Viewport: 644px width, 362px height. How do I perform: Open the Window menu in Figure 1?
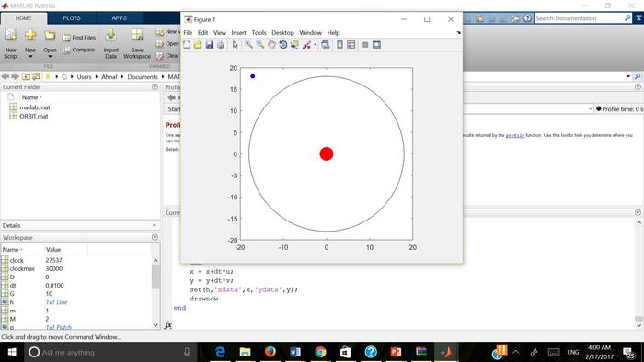point(311,33)
